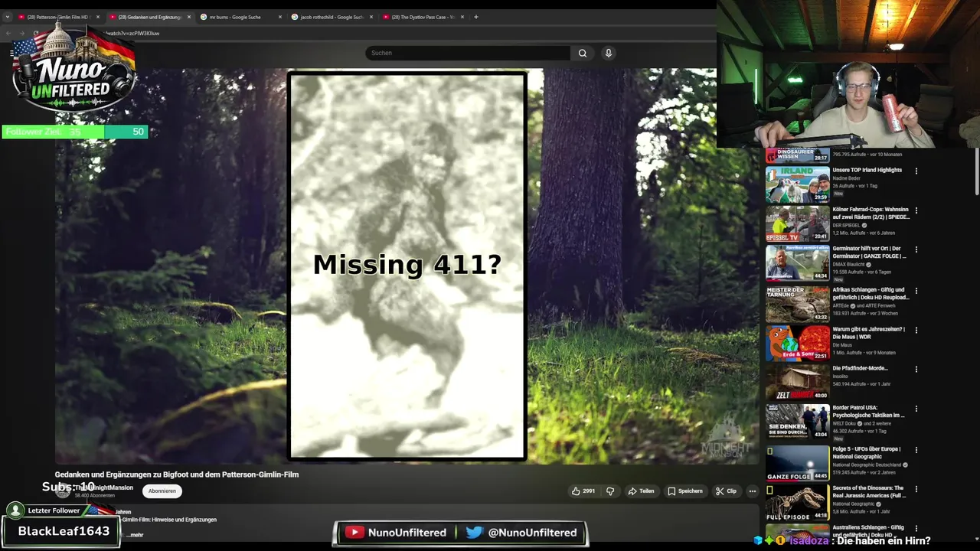
Task: Open more actions ellipsis below video
Action: 753,491
